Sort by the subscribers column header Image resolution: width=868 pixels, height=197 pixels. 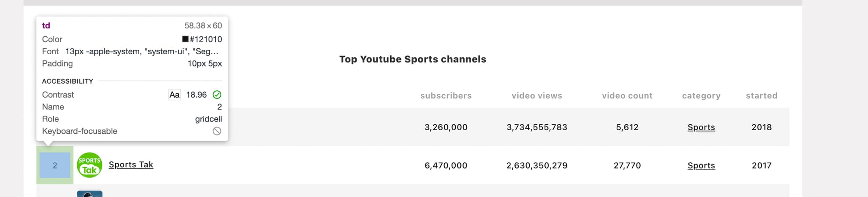pos(446,96)
